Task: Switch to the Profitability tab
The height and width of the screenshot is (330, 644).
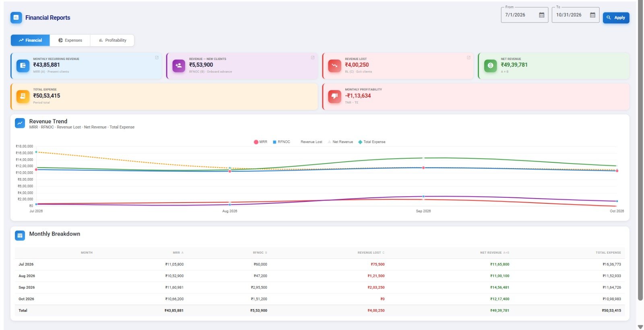Action: point(112,40)
